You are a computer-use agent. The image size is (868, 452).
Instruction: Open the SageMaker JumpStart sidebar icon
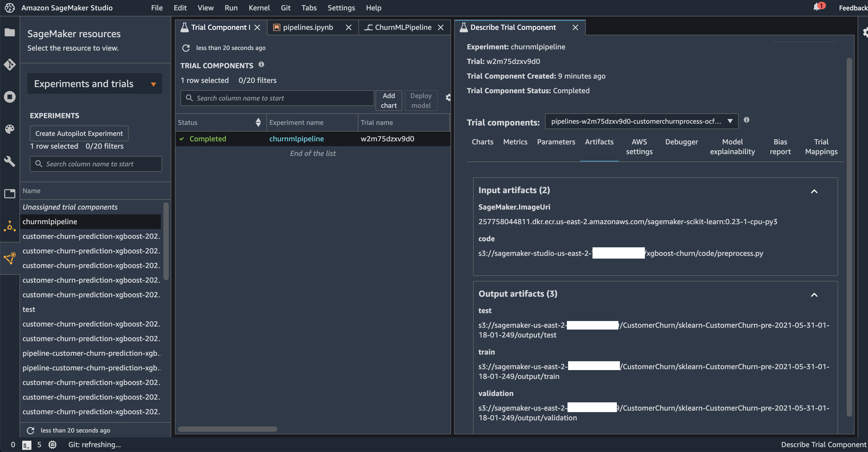click(x=9, y=226)
